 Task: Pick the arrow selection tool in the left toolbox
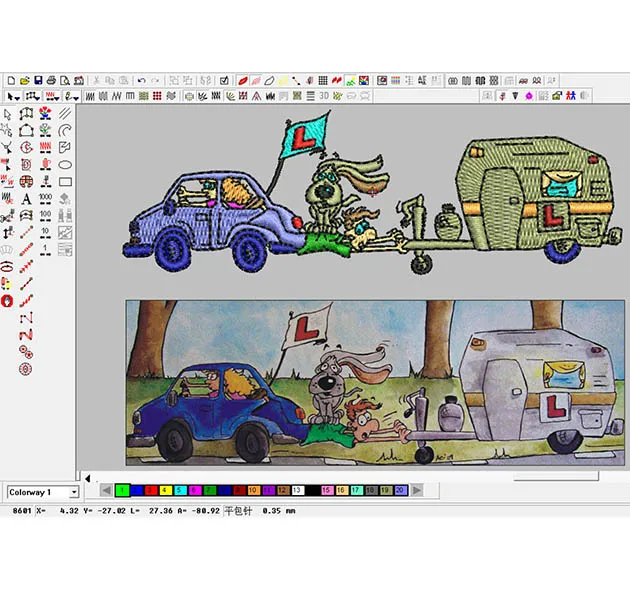(x=8, y=114)
